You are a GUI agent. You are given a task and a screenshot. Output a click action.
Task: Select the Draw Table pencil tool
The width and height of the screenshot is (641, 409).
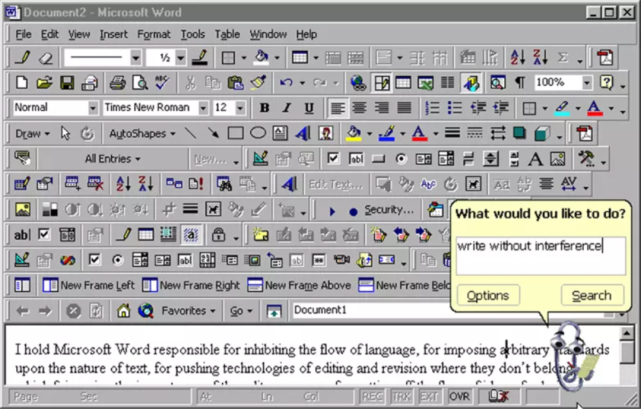22,58
